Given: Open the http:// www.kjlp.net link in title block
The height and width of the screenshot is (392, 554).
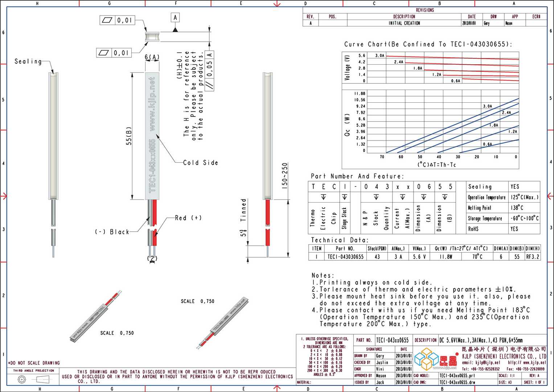Looking at the screenshot, I should pos(527,362).
